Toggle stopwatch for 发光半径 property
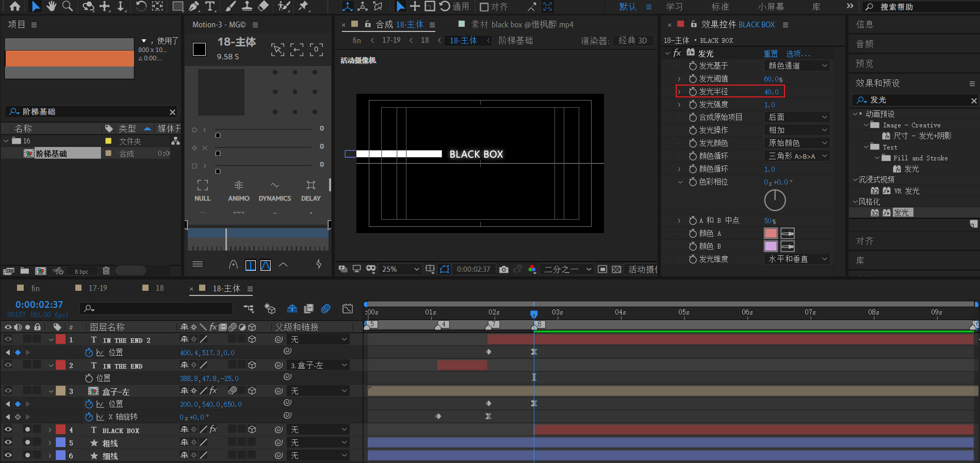Screen dimensions: 980x463 coord(693,92)
